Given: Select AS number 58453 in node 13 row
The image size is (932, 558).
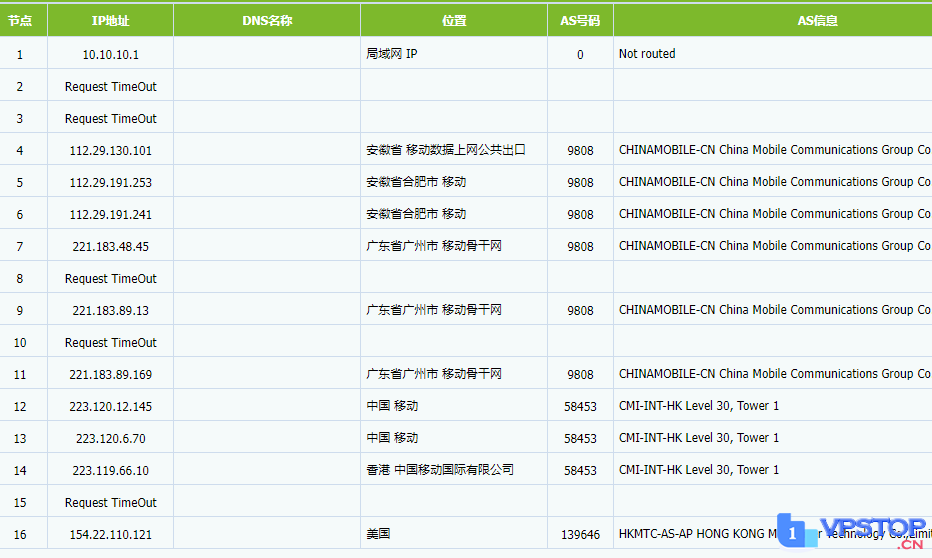Looking at the screenshot, I should [580, 440].
